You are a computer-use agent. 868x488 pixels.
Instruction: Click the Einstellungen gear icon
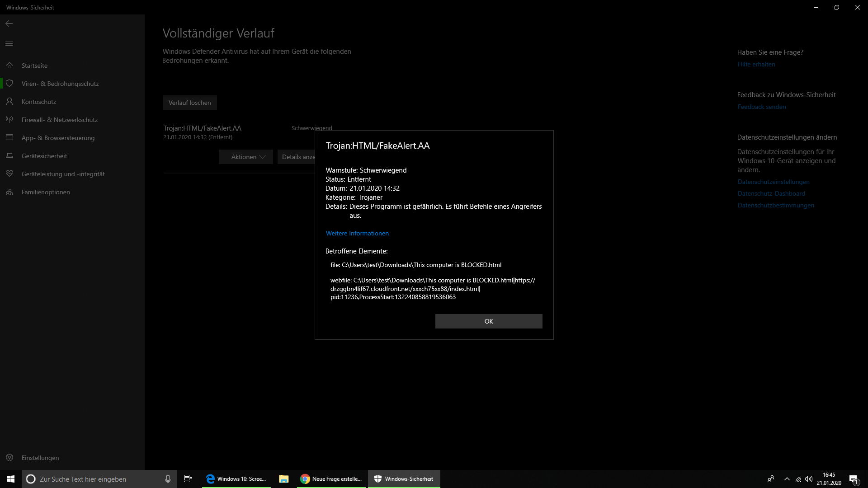pos(9,458)
